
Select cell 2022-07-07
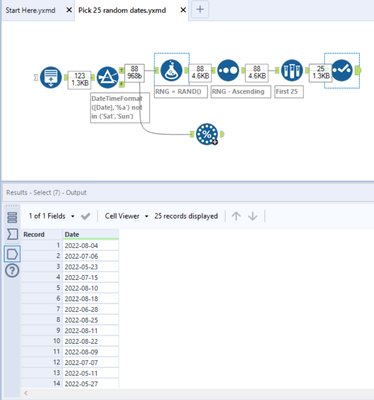[x=91, y=363]
